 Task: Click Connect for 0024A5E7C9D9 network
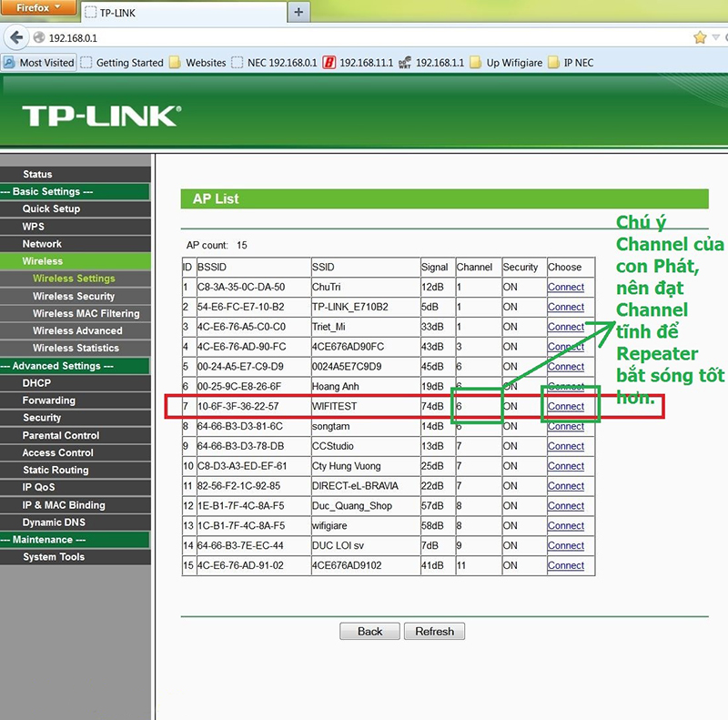565,367
